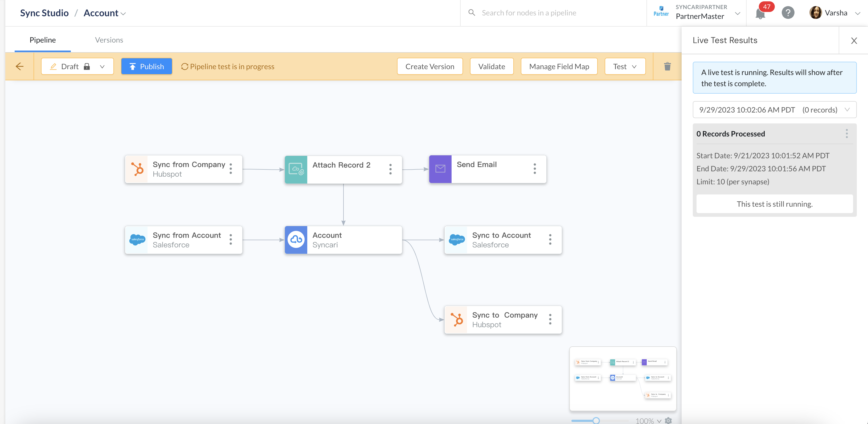This screenshot has height=424, width=868.
Task: Click the 'Pipeline test is in progress' status
Action: click(232, 66)
